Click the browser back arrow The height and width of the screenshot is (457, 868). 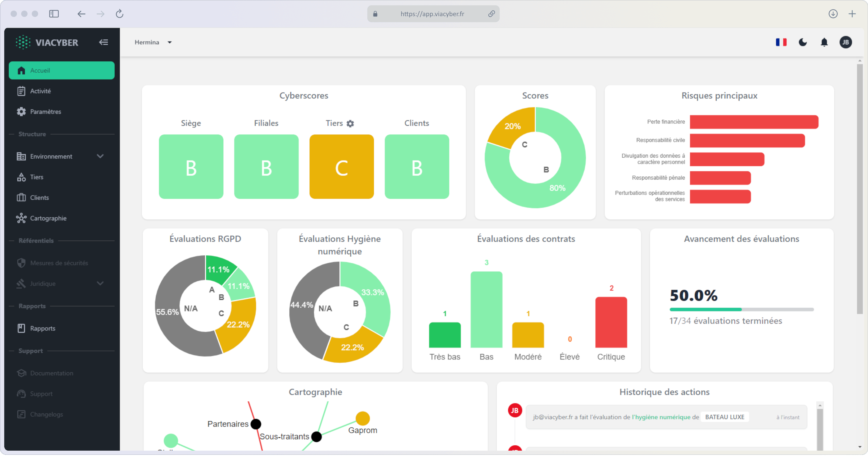(x=81, y=14)
